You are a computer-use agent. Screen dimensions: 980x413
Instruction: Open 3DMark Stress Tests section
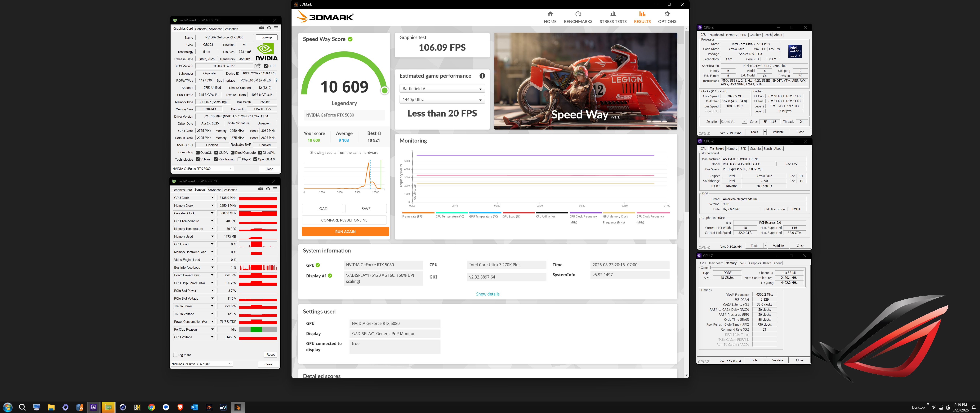click(613, 17)
